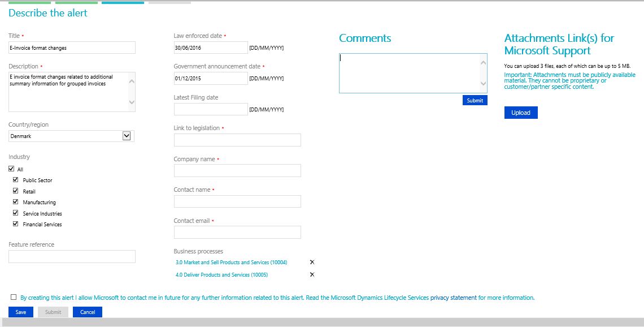Click the Upload button for attachments

pos(520,112)
